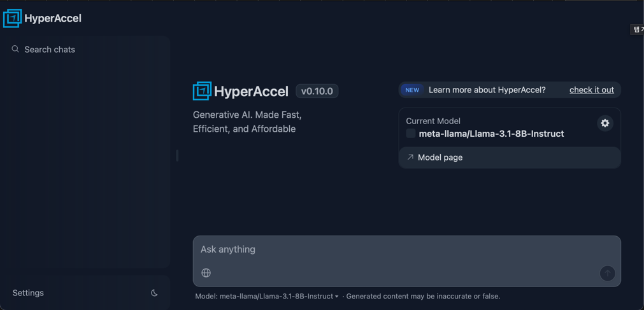Click the Current Model label
The width and height of the screenshot is (644, 310).
coord(433,121)
